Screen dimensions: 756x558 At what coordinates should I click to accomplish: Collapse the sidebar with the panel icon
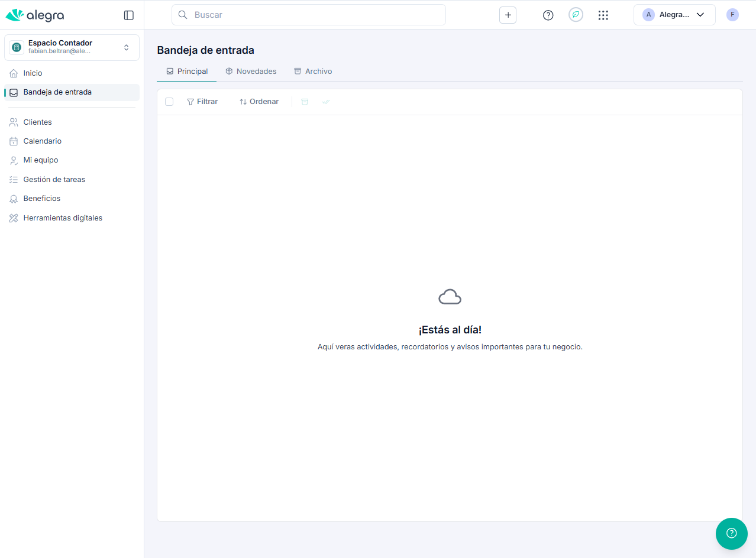pyautogui.click(x=128, y=15)
